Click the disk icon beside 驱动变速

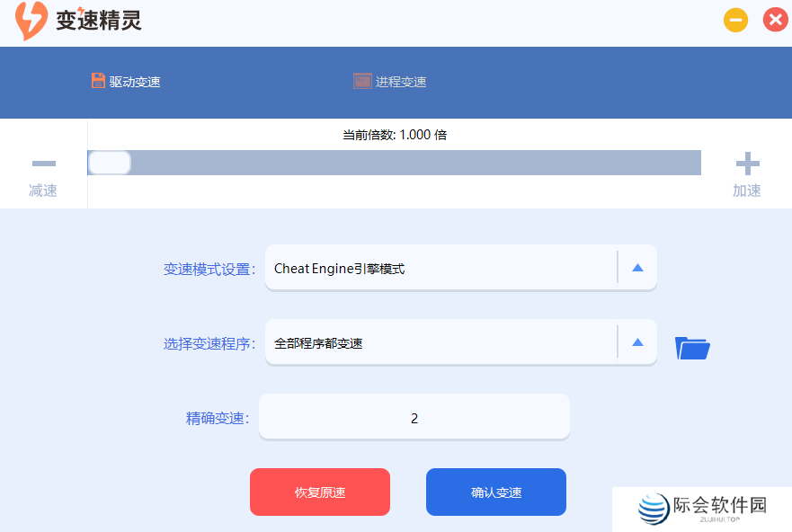click(97, 80)
